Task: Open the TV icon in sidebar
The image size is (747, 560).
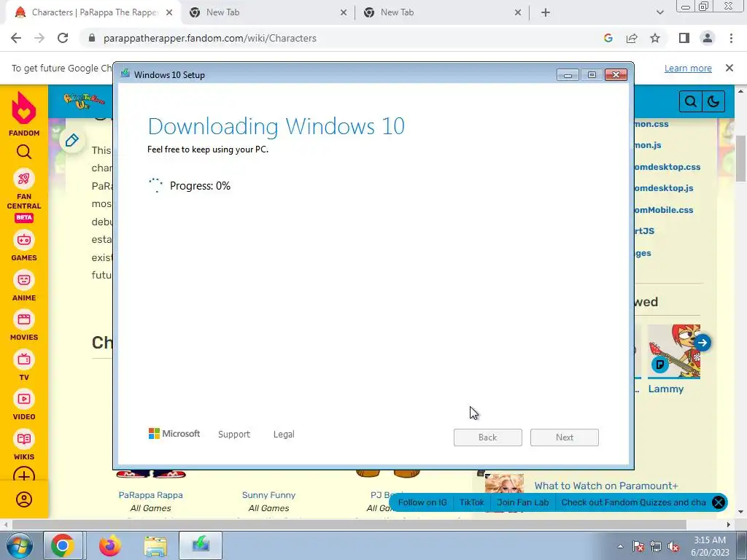Action: tap(24, 359)
